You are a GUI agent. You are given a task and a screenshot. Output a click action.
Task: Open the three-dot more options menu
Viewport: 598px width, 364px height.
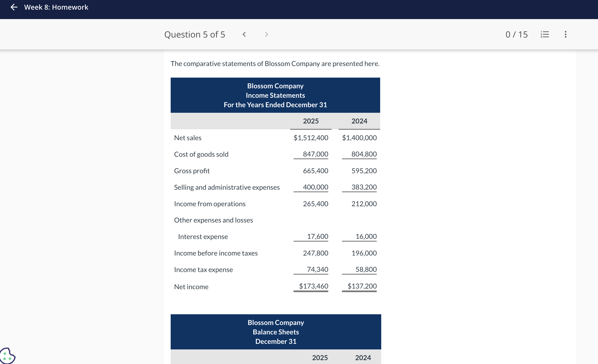click(565, 35)
